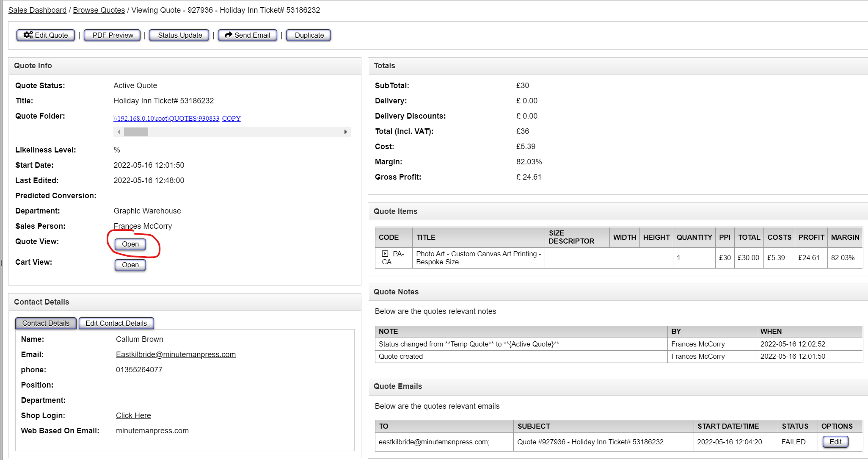Click the email subject Quote #927936
This screenshot has width=868, height=460.
590,442
